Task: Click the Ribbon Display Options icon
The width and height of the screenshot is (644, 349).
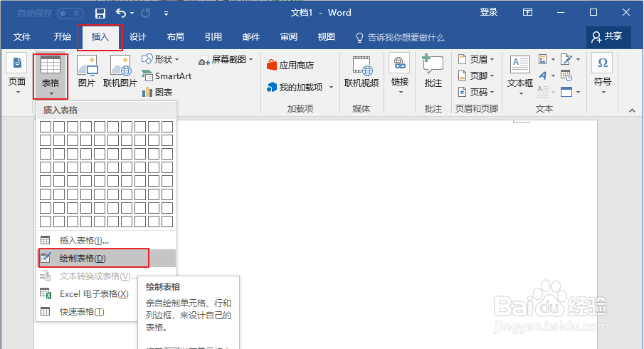Action: (x=527, y=12)
